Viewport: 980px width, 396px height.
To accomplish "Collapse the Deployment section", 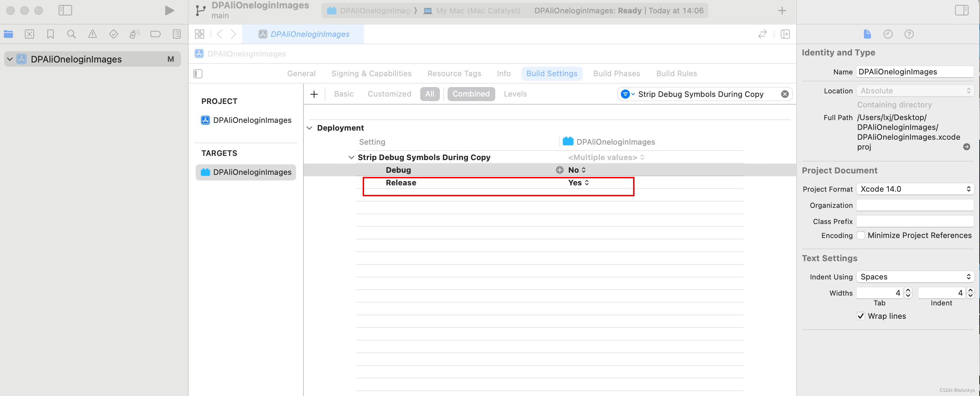I will (x=309, y=128).
